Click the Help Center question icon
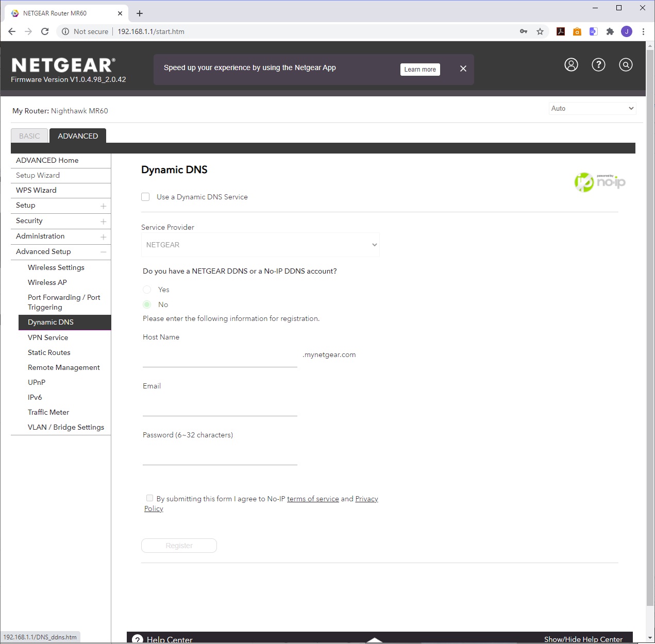 pyautogui.click(x=138, y=639)
